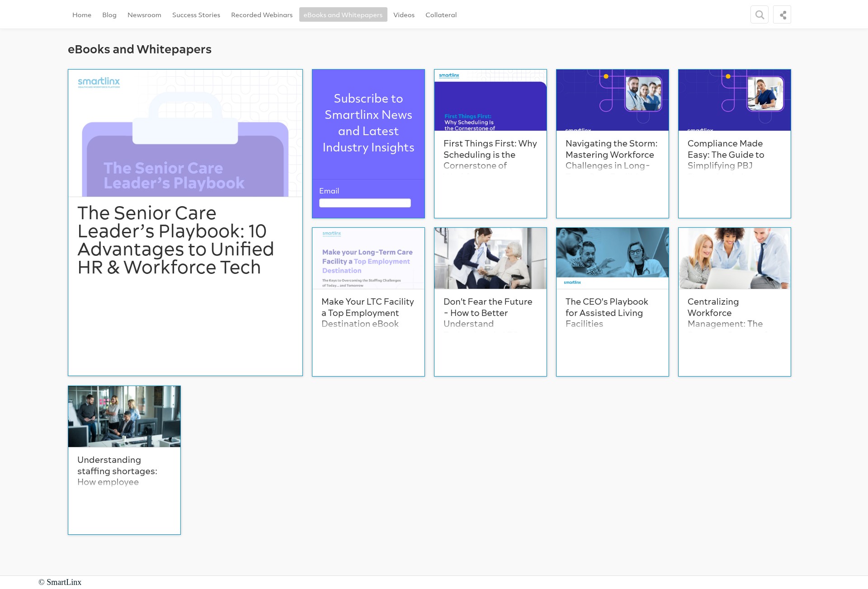
Task: Click the share icon in the header
Action: coord(782,14)
